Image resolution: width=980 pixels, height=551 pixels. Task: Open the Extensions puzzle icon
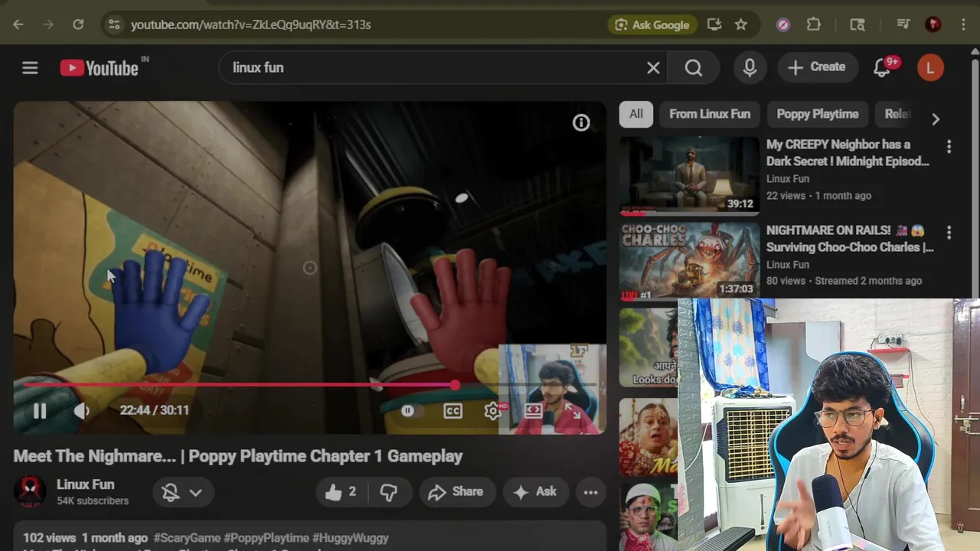814,24
